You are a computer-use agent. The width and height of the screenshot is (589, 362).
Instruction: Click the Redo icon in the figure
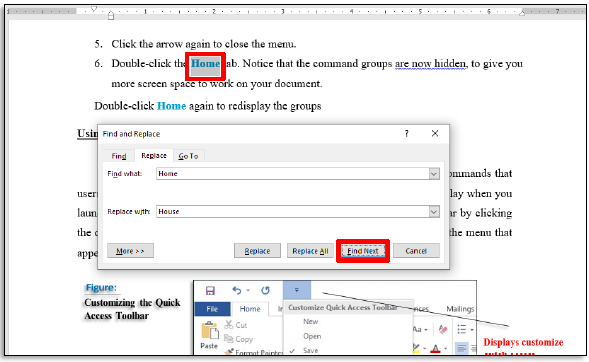(266, 290)
